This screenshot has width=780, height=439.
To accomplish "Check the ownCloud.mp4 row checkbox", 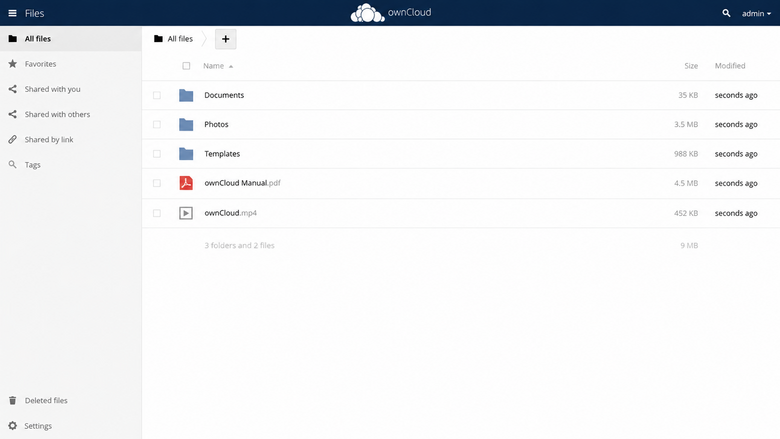I will point(157,213).
